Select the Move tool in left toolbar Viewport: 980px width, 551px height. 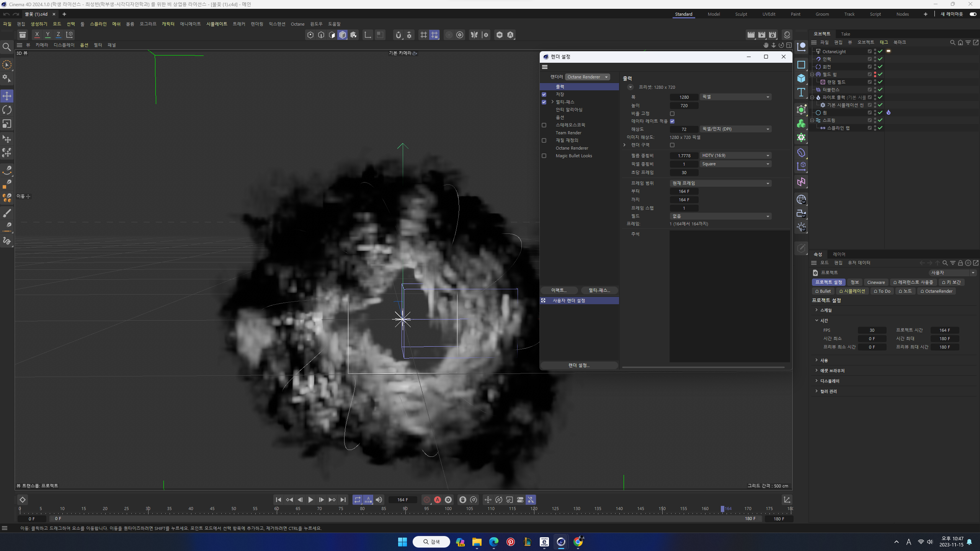tap(7, 96)
